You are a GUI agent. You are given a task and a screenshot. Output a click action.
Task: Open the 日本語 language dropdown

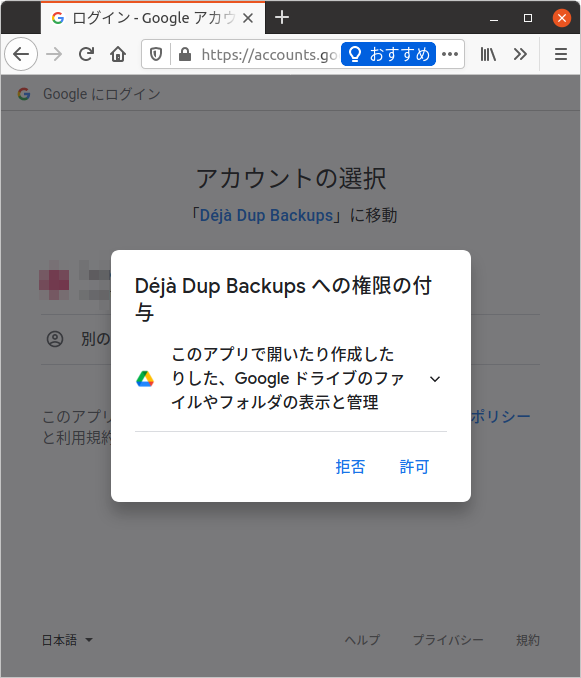[67, 640]
